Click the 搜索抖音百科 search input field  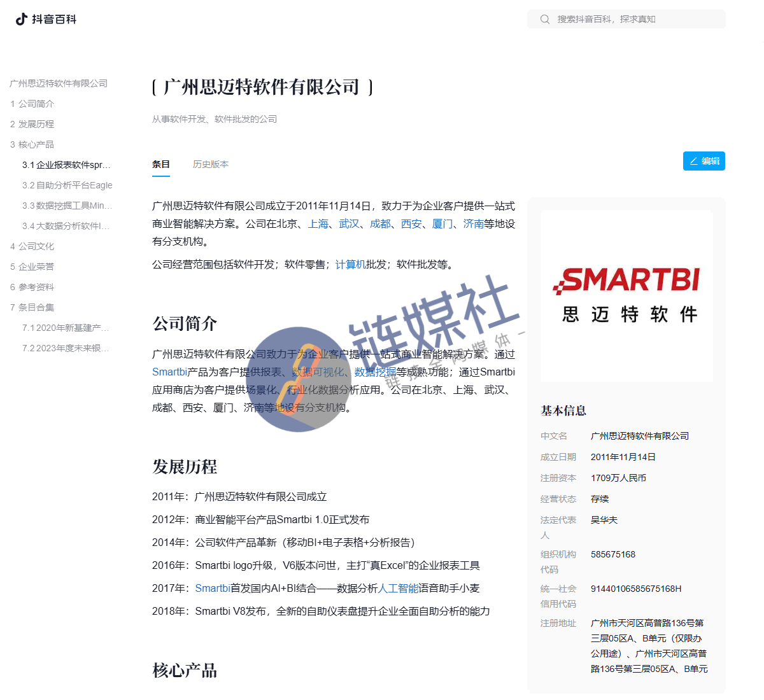pyautogui.click(x=626, y=19)
